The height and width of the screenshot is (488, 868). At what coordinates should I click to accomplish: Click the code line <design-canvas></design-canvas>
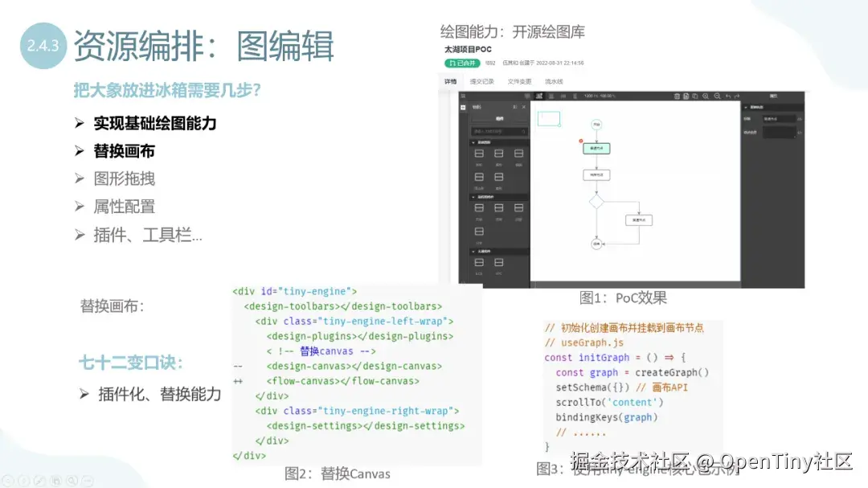354,366
